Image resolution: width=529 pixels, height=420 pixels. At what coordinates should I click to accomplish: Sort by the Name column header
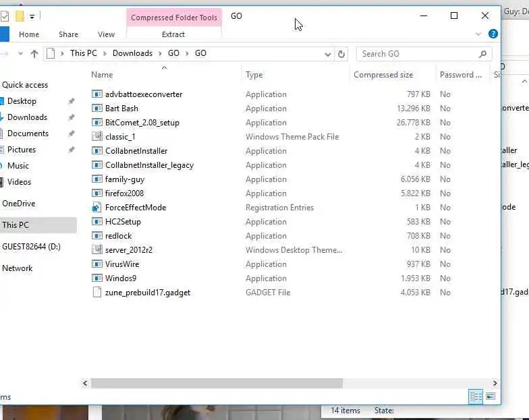click(x=103, y=75)
